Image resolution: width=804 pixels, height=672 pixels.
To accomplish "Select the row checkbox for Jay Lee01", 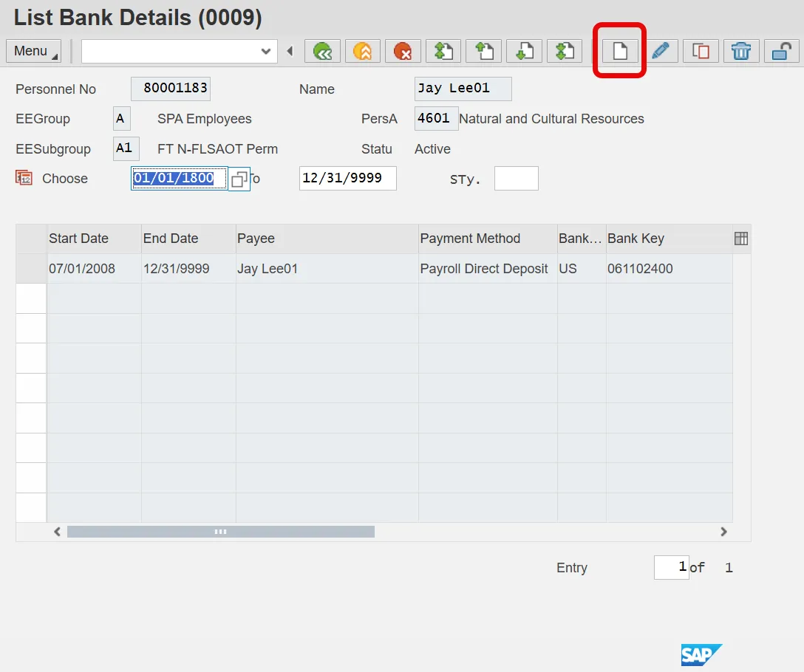I will pyautogui.click(x=31, y=269).
